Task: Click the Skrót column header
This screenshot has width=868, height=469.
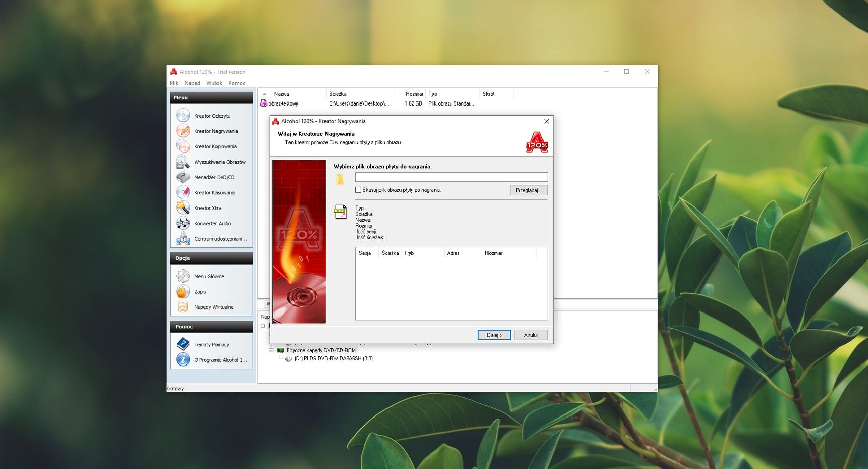Action: pyautogui.click(x=496, y=94)
